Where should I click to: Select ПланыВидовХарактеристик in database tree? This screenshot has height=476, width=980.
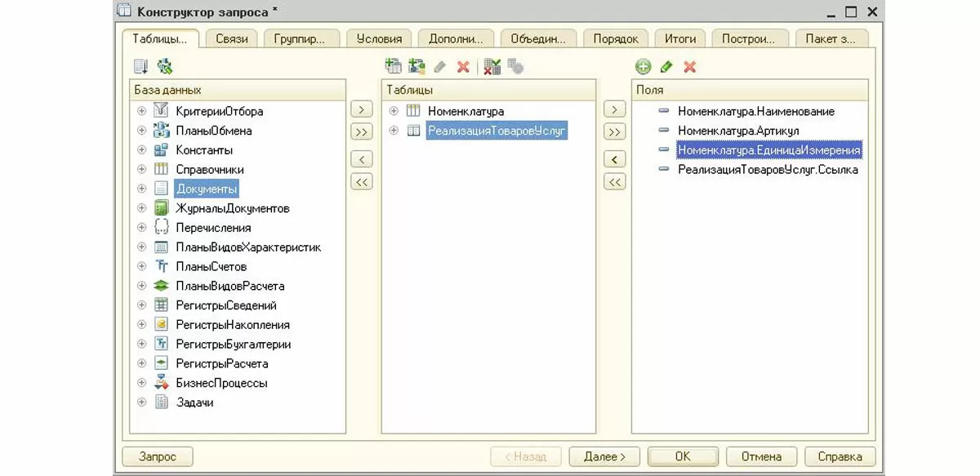(249, 247)
